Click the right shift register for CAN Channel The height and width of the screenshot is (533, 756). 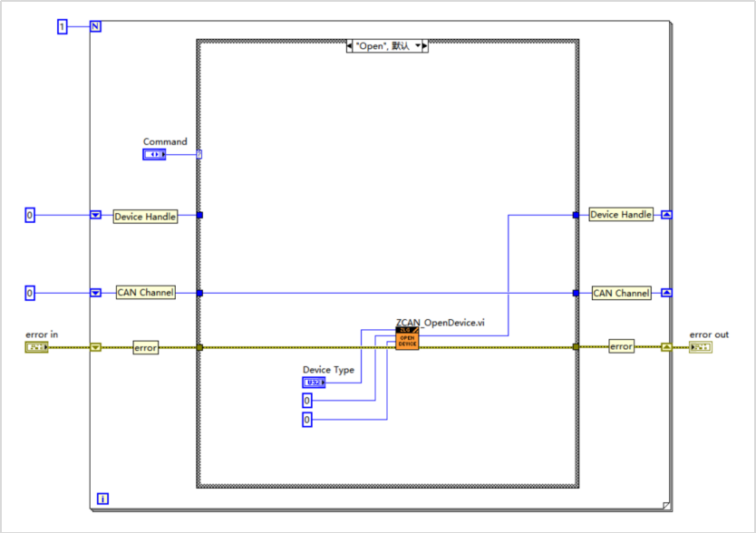coord(666,292)
